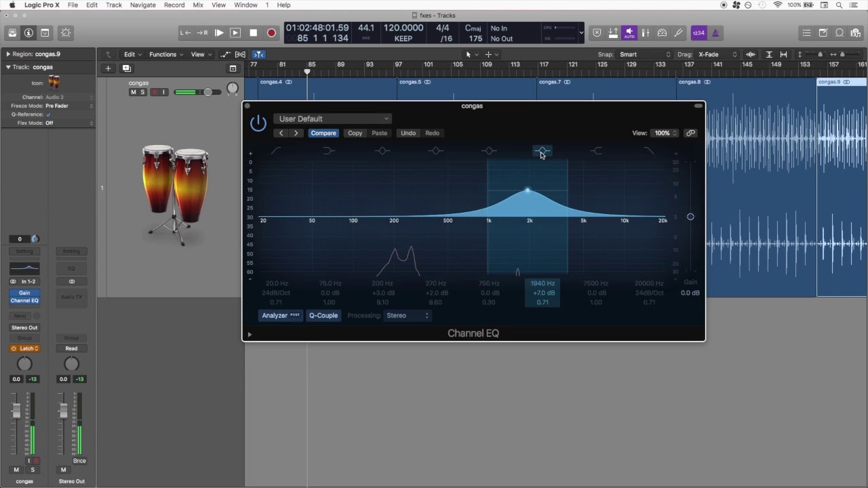868x488 pixels.
Task: Click Play from Selection button
Action: click(235, 33)
